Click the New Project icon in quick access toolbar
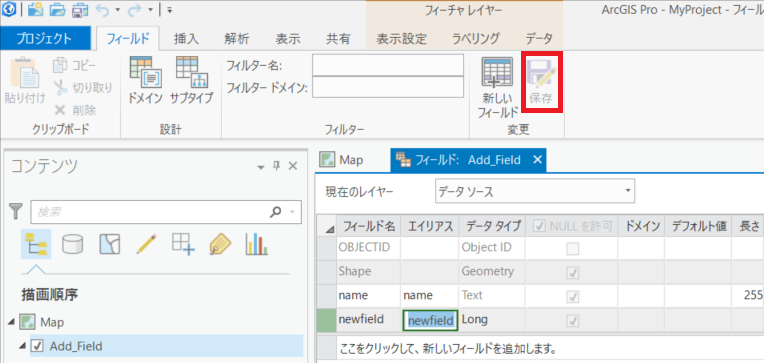This screenshot has height=363, width=764. coord(35,9)
